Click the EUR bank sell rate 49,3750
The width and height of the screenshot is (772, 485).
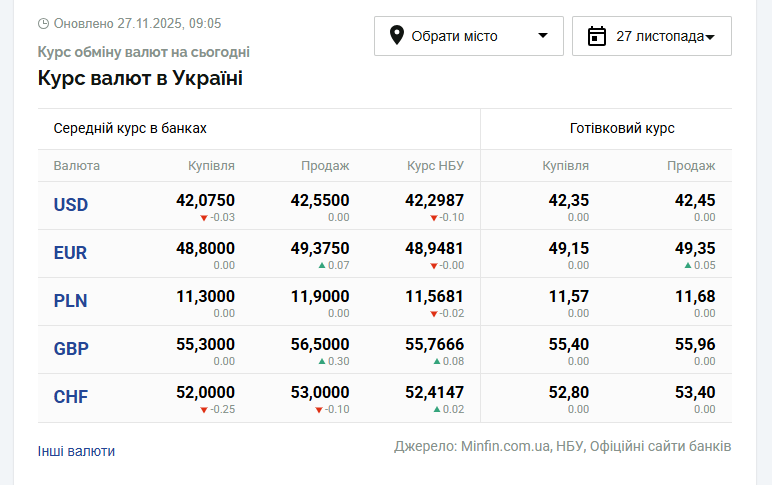coord(320,248)
